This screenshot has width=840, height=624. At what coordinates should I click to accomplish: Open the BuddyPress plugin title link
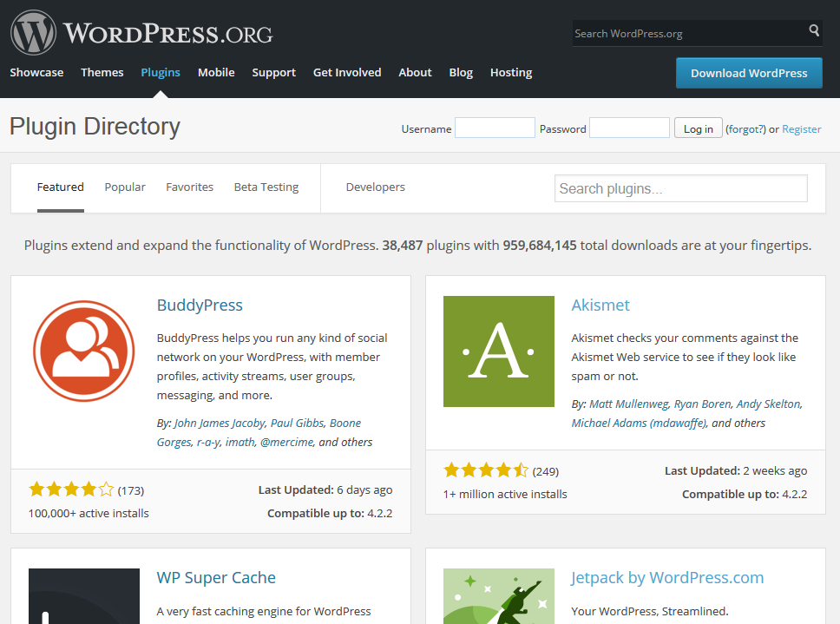click(200, 305)
